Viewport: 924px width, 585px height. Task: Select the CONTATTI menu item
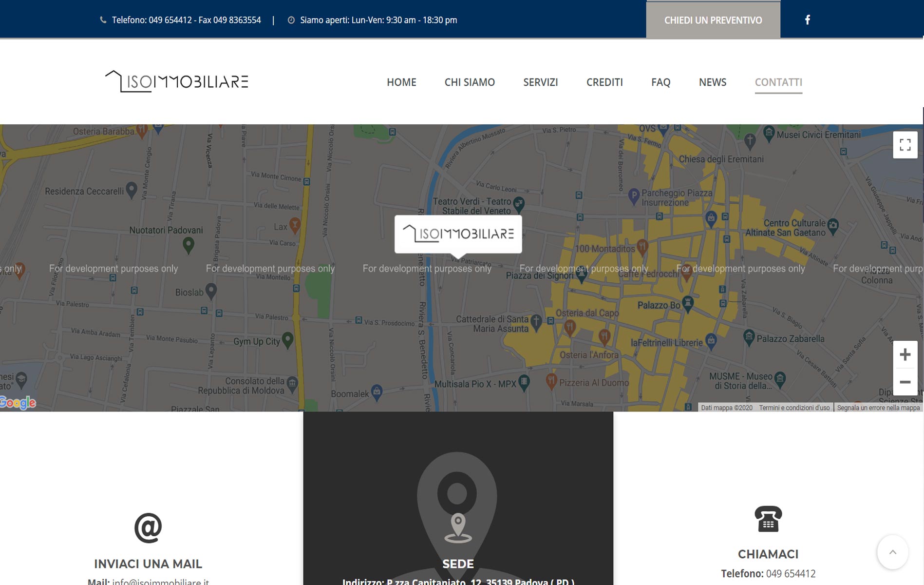pos(778,82)
